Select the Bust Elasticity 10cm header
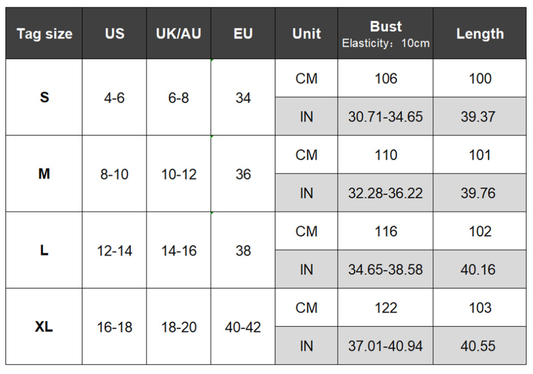Image resolution: width=533 pixels, height=374 pixels. [x=386, y=33]
